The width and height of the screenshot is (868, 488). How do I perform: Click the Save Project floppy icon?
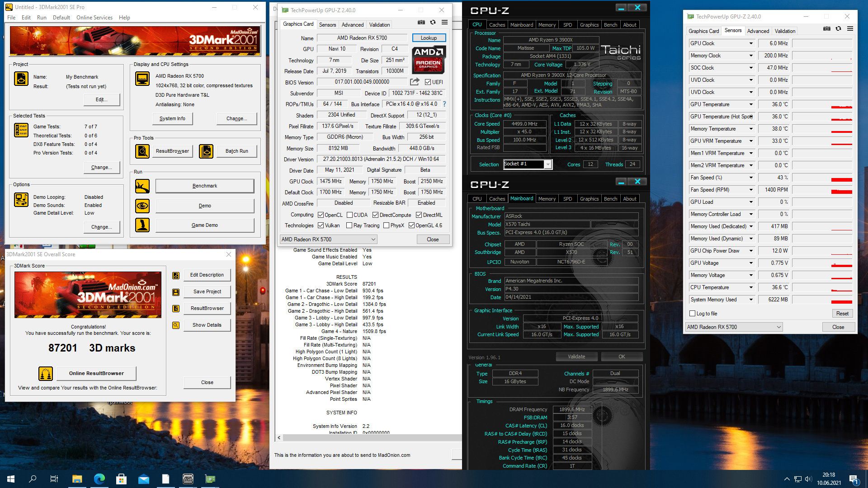[176, 292]
